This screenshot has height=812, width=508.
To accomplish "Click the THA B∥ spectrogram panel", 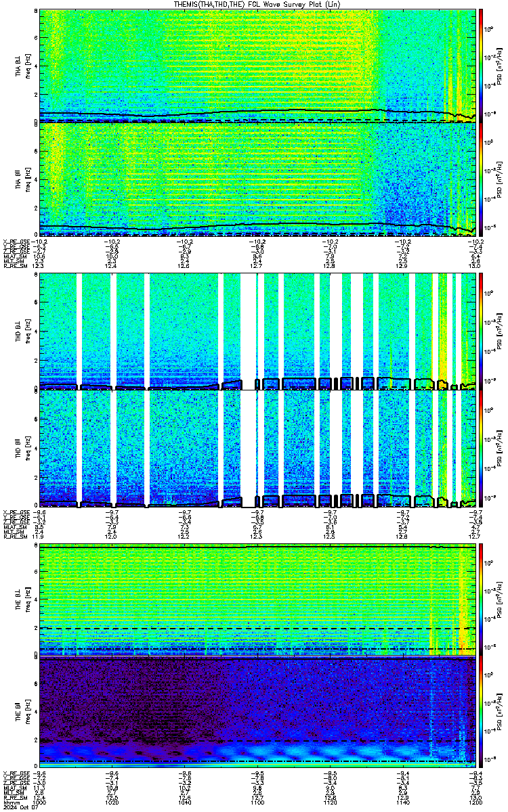I will click(257, 179).
